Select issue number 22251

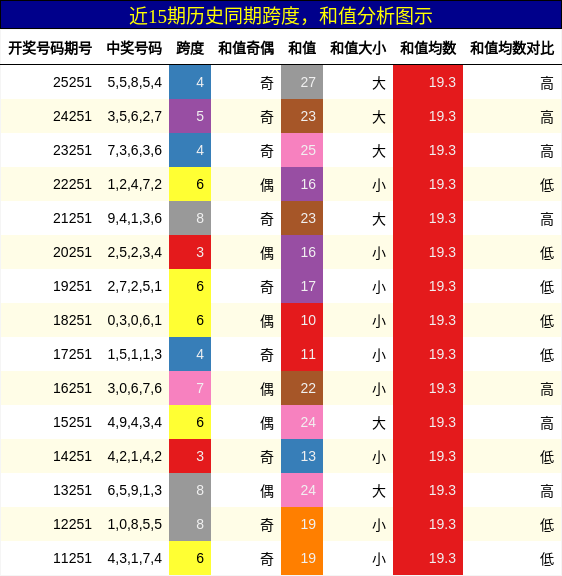[72, 184]
